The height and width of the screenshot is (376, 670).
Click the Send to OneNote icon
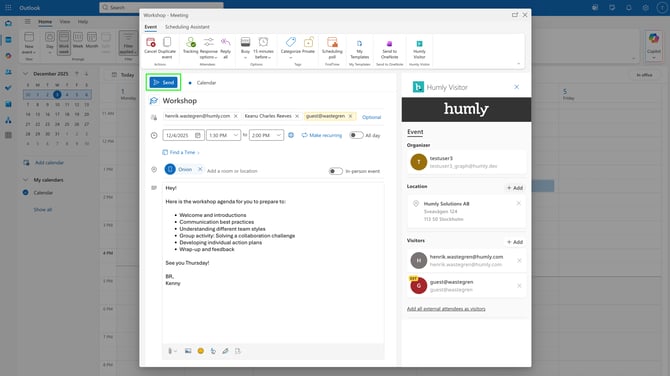pyautogui.click(x=389, y=44)
